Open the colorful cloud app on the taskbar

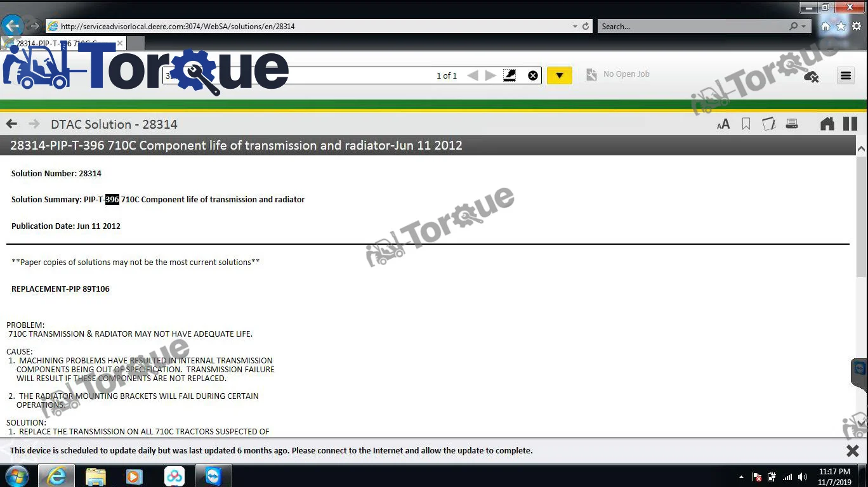(174, 476)
